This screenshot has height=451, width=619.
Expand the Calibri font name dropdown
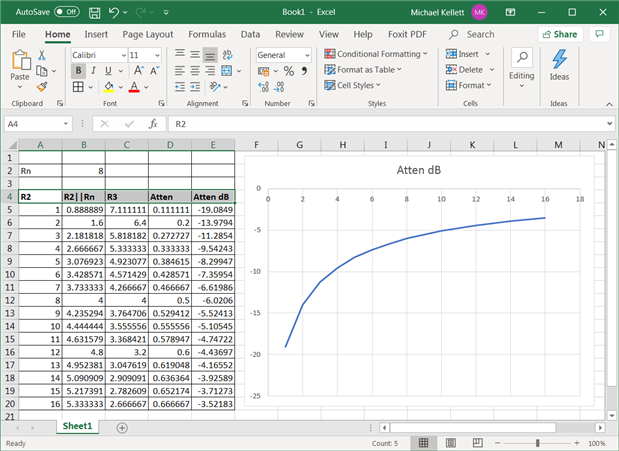point(125,54)
